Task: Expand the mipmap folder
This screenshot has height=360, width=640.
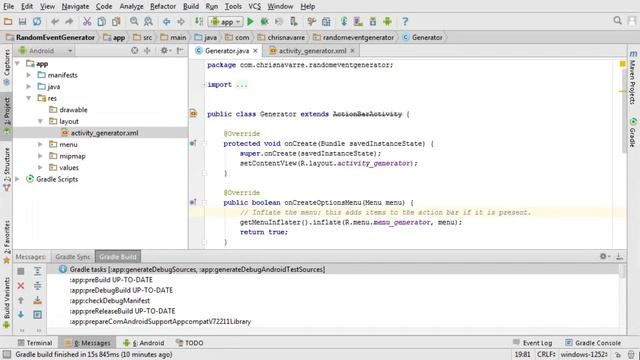Action: pos(40,156)
